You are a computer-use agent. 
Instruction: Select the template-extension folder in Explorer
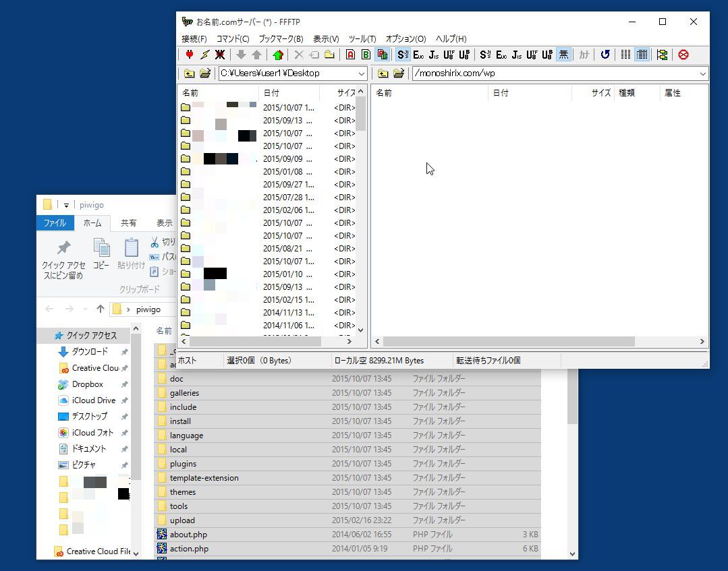[x=347, y=478]
